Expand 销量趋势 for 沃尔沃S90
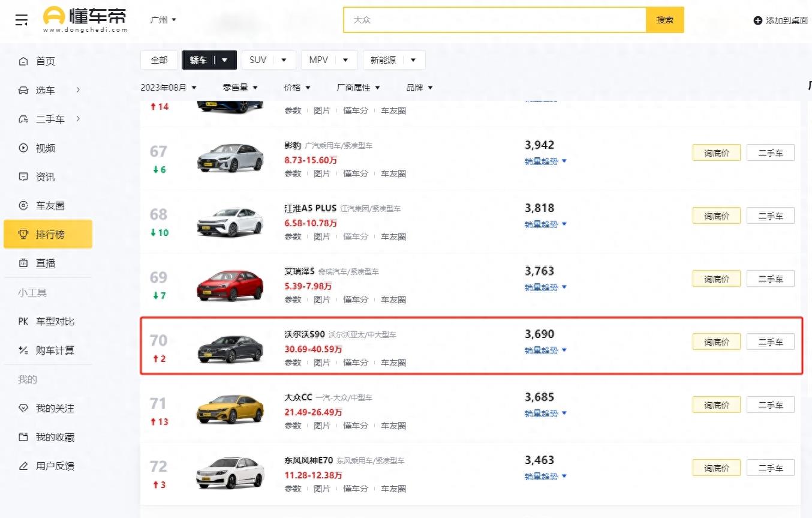812x518 pixels. tap(546, 351)
